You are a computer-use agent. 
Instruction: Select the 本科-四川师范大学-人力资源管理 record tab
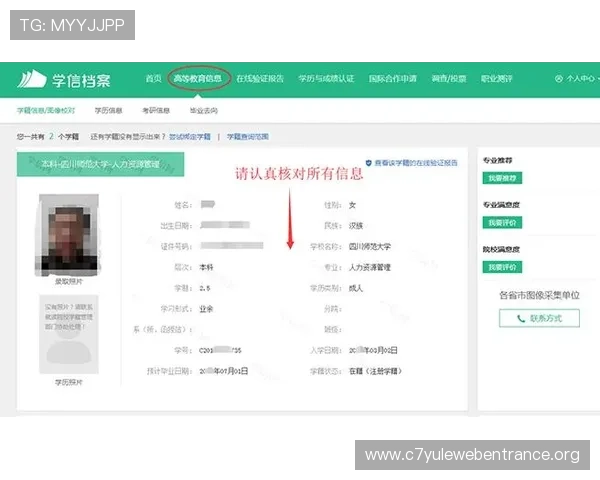coord(100,164)
